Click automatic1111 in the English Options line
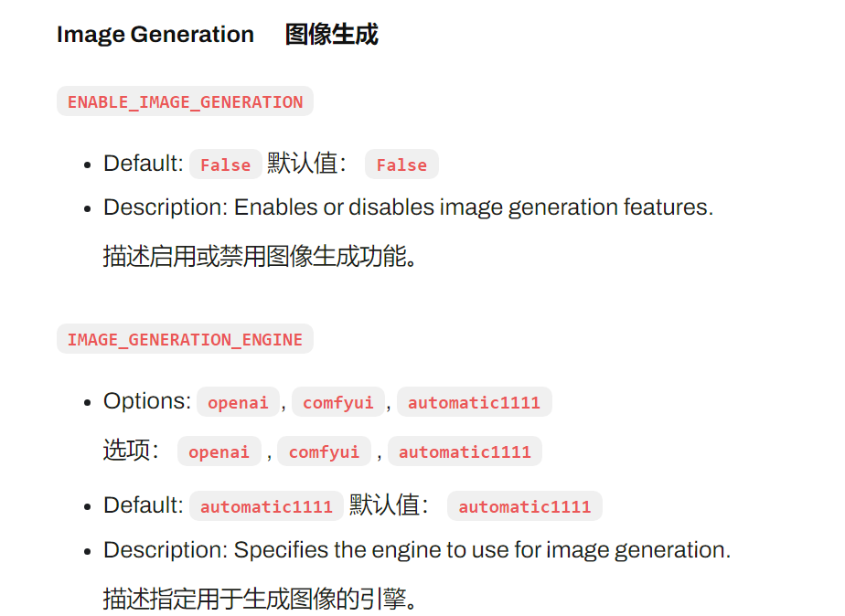 [475, 402]
